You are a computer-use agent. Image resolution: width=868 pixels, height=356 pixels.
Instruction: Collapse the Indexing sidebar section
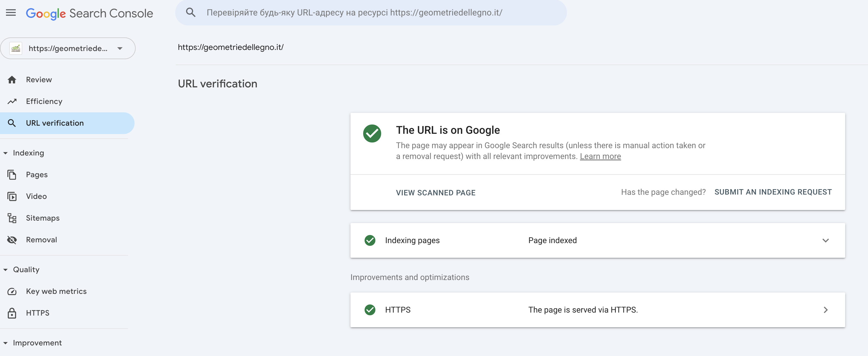6,153
